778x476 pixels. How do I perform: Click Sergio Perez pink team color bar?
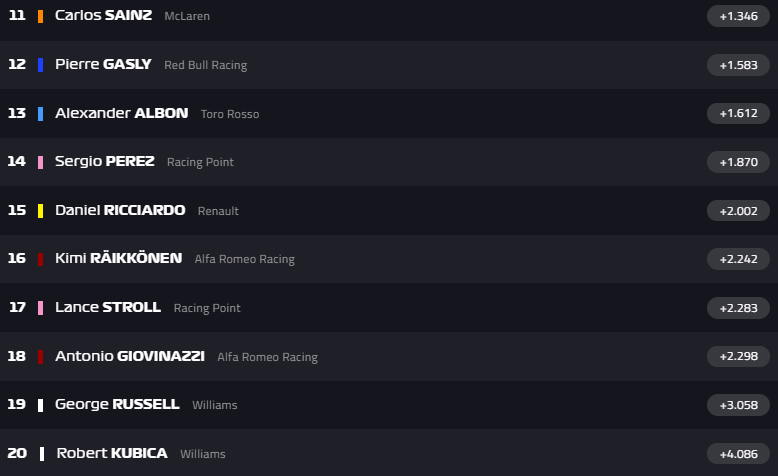pyautogui.click(x=40, y=162)
